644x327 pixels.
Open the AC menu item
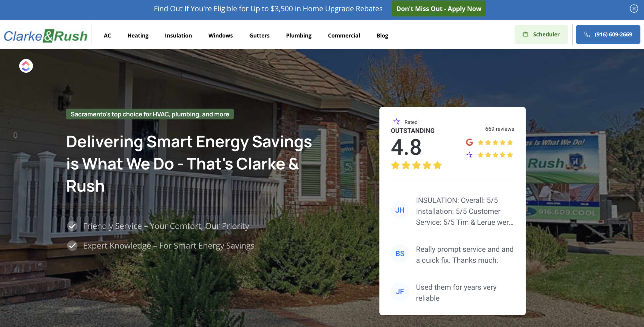107,35
